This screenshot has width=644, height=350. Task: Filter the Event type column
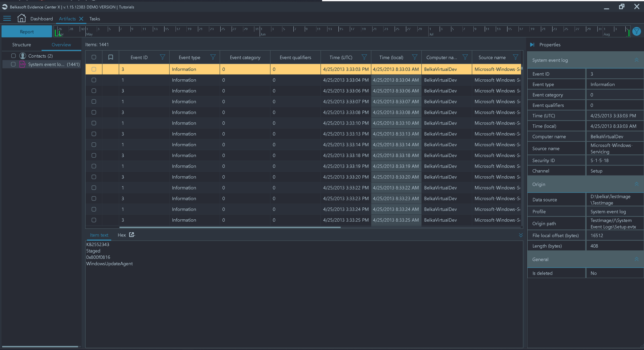213,57
